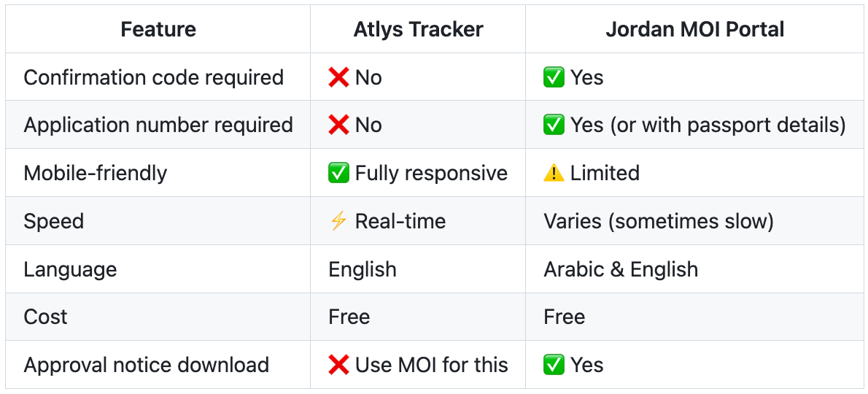This screenshot has width=868, height=394.
Task: Click the Approval notice download label
Action: (147, 366)
